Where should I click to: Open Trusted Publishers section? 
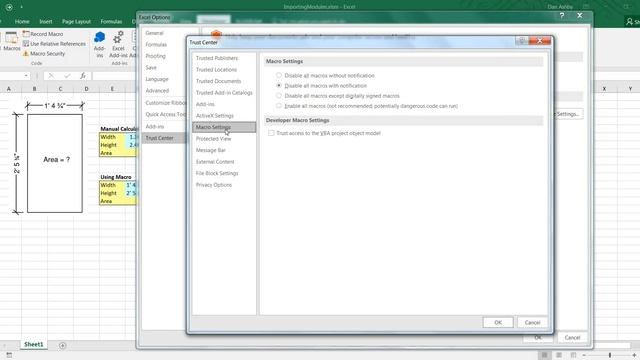[217, 58]
